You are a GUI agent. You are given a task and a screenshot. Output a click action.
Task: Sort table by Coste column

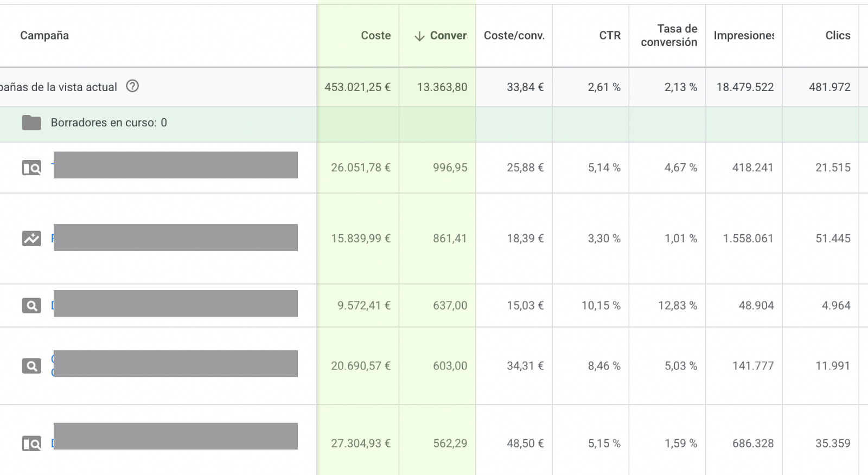coord(376,35)
